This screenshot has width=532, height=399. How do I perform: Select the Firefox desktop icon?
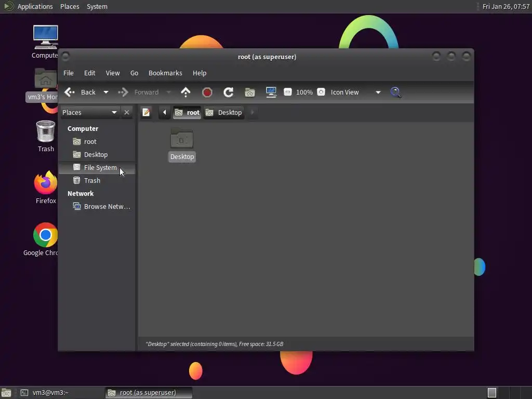[46, 188]
